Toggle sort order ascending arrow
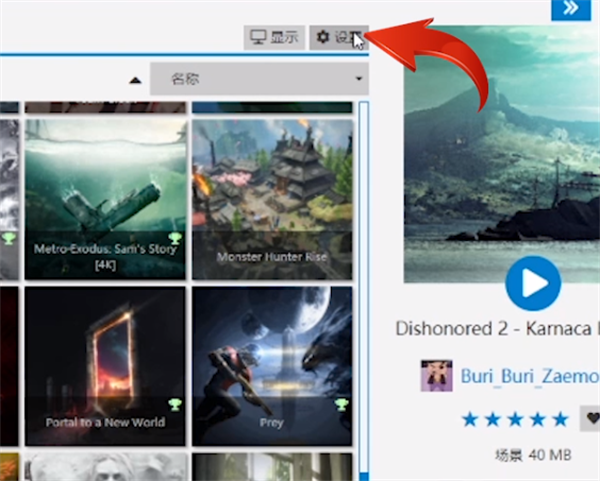This screenshot has width=600, height=481. [x=134, y=80]
